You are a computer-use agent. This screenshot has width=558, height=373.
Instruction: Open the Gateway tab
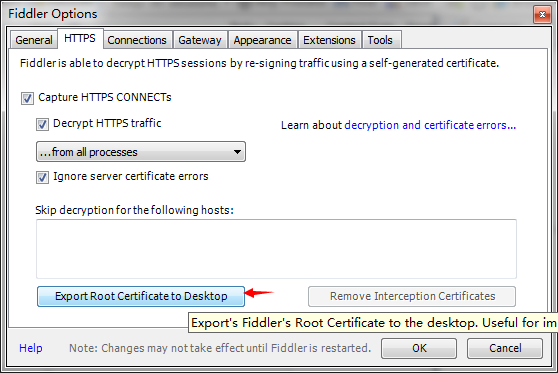pos(200,40)
